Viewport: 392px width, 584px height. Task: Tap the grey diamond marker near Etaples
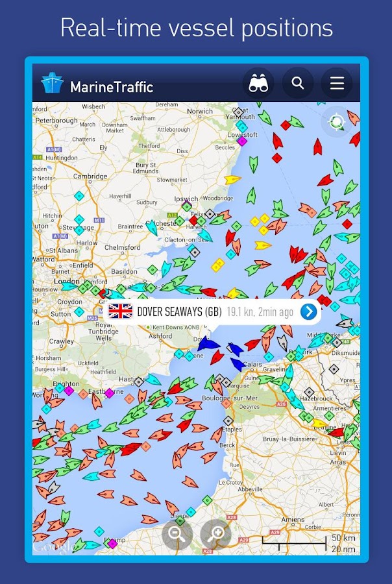228,421
